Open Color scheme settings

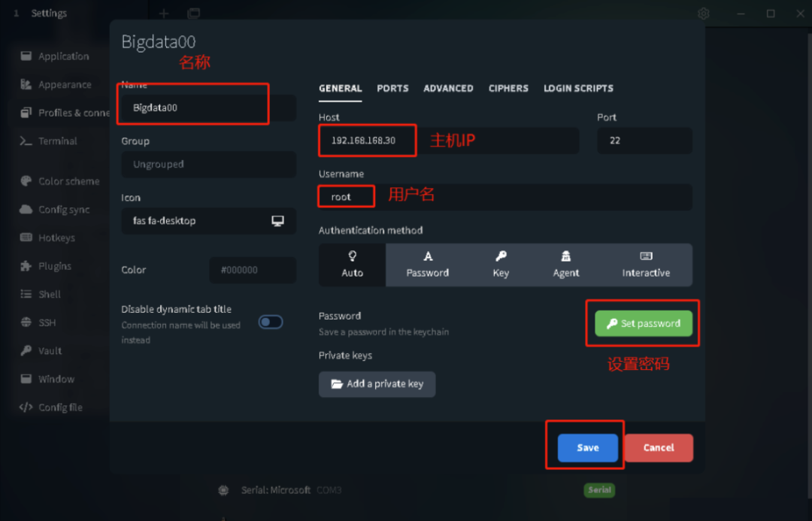(x=59, y=181)
